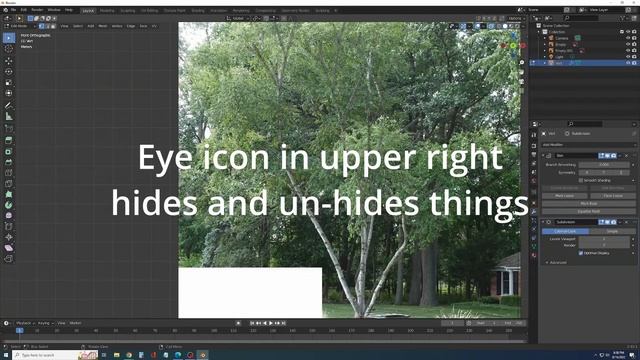Click the Windows taskbar search box
640x360 pixels.
pos(55,355)
